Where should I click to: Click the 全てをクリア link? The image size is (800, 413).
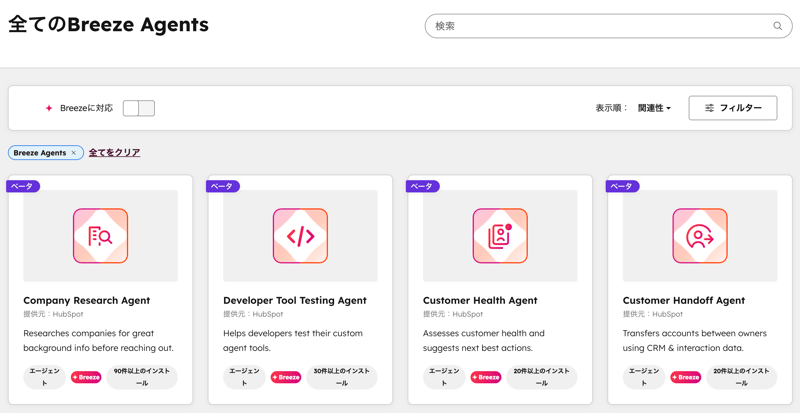114,153
